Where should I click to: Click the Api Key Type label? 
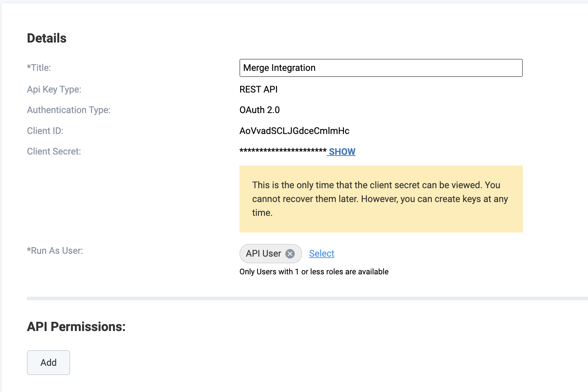pyautogui.click(x=54, y=89)
